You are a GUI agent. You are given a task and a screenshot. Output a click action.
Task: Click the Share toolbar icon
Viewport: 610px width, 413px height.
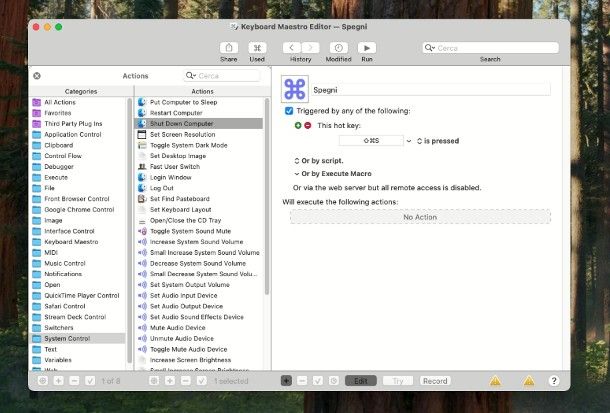click(x=228, y=47)
